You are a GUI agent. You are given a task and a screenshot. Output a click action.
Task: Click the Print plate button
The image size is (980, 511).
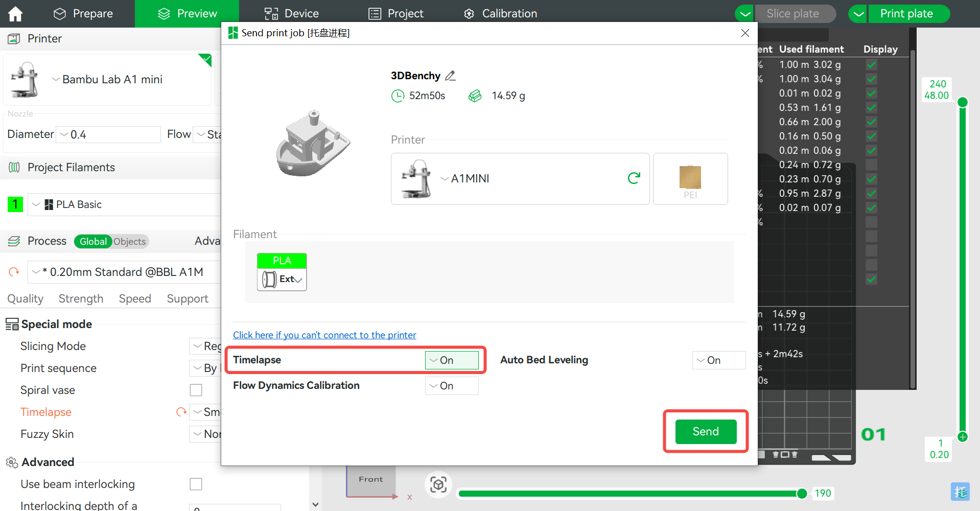click(909, 14)
